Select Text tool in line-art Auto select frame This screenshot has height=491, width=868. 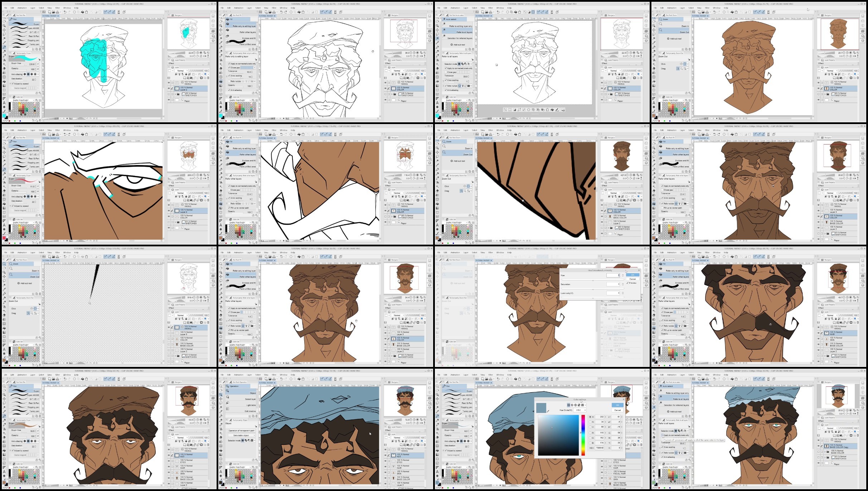[x=437, y=102]
